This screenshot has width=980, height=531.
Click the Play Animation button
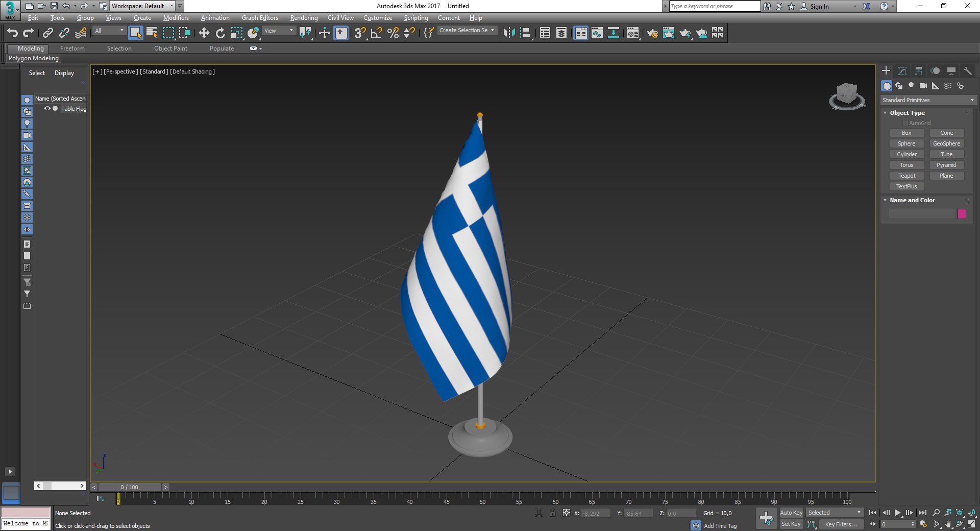[x=897, y=513]
